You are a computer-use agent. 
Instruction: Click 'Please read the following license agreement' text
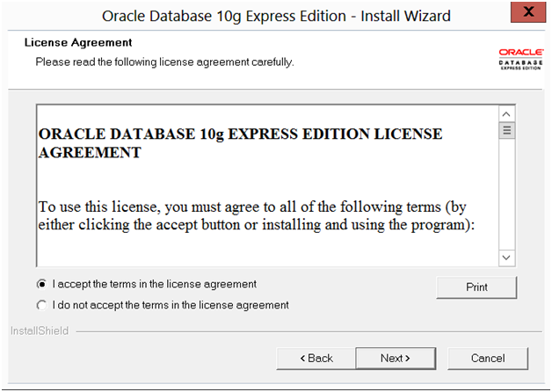pyautogui.click(x=164, y=62)
